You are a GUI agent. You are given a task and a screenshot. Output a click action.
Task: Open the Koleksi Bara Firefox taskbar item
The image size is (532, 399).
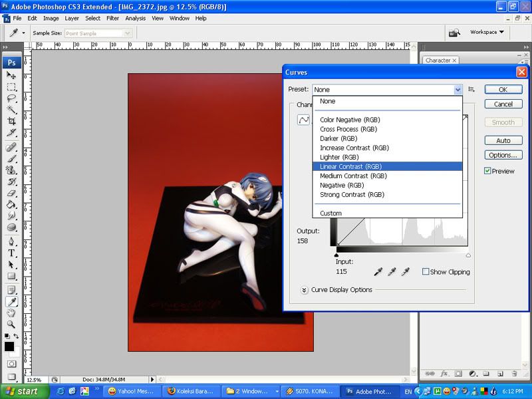click(191, 392)
